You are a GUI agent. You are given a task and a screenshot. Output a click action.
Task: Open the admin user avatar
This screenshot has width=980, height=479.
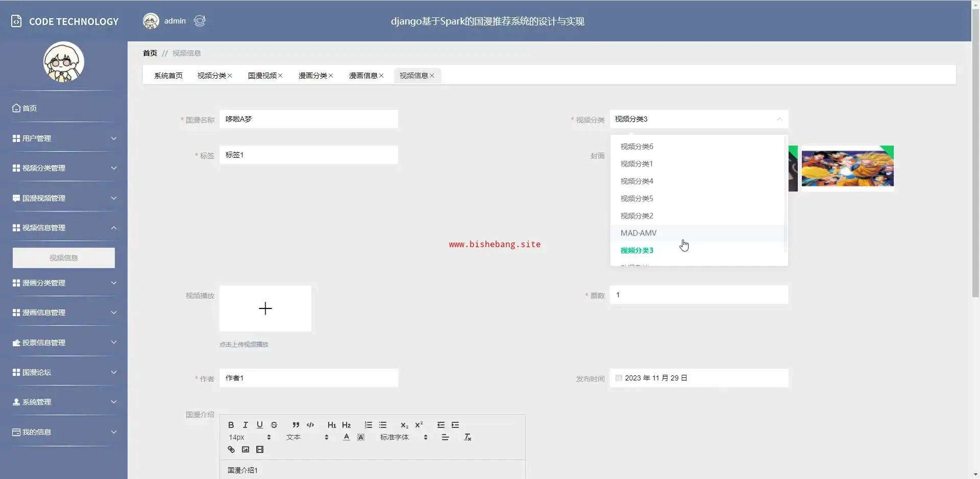click(x=151, y=21)
